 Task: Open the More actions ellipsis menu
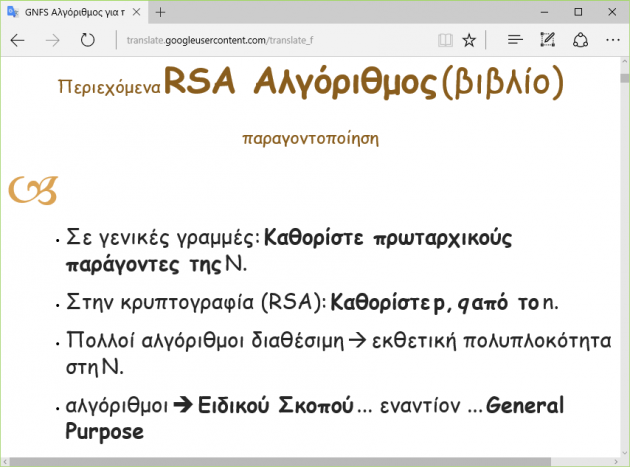(x=613, y=40)
